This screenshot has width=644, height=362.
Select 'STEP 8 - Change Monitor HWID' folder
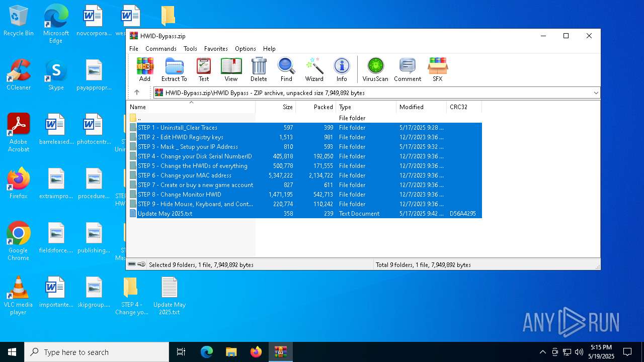304,195
